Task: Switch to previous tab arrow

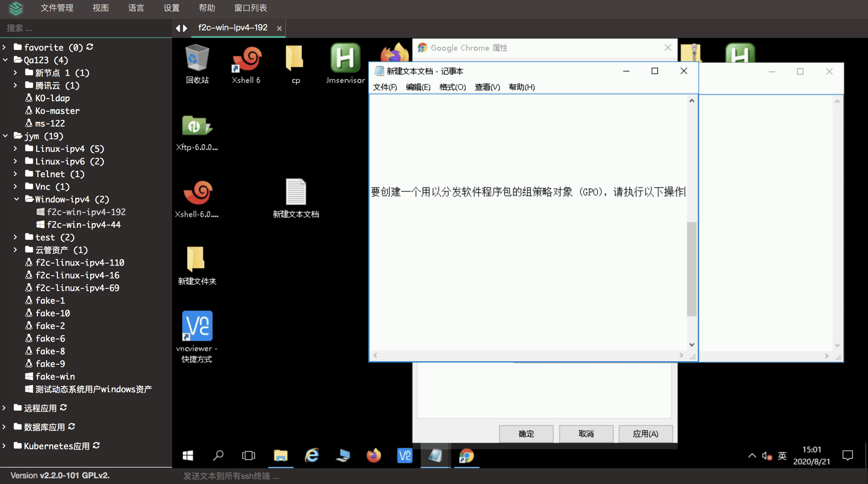Action: [178, 28]
